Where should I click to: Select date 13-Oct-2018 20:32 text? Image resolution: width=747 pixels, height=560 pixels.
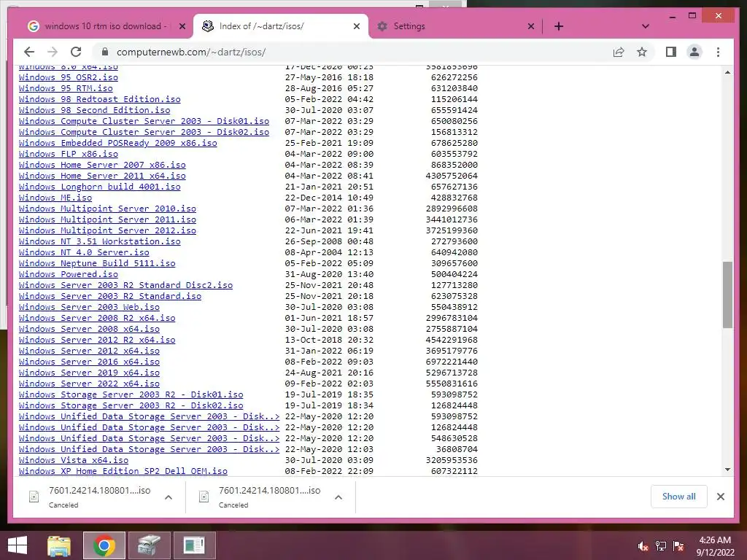pos(329,340)
